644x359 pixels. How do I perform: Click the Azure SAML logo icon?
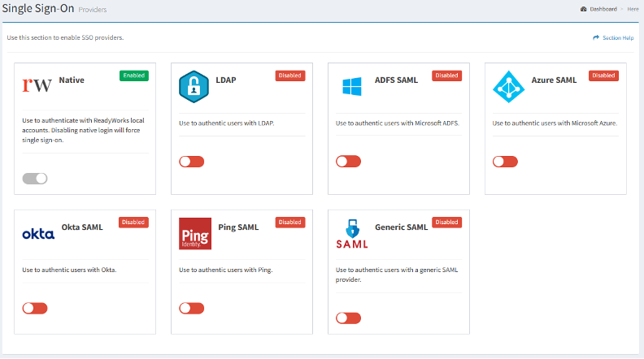pos(508,87)
